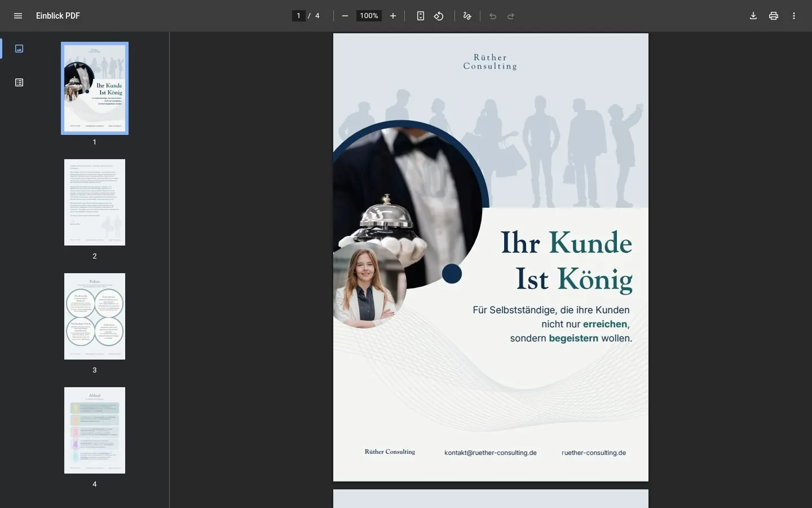Click the word erreichen in the subtitle
Viewport: 812px width, 508px height.
605,324
